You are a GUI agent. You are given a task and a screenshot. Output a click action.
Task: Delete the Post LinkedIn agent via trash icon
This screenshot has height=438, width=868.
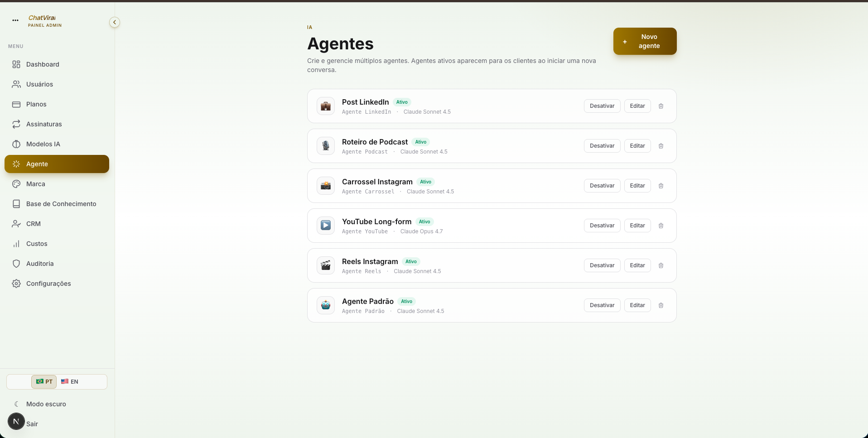click(661, 106)
